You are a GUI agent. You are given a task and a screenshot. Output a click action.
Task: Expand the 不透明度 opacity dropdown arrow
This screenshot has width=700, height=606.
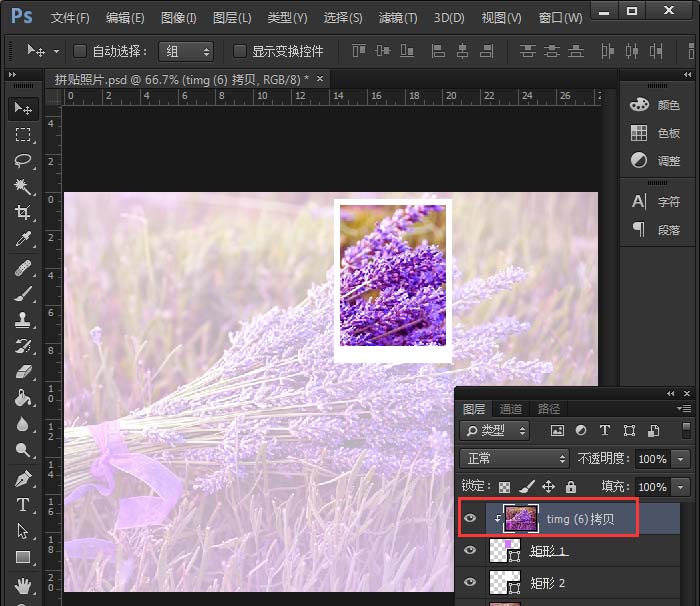[x=682, y=459]
